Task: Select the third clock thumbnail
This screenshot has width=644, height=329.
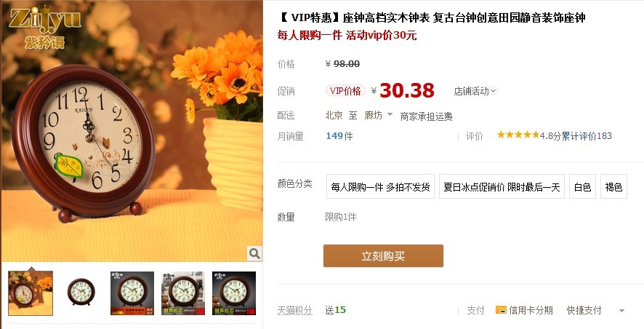Action: [132, 293]
